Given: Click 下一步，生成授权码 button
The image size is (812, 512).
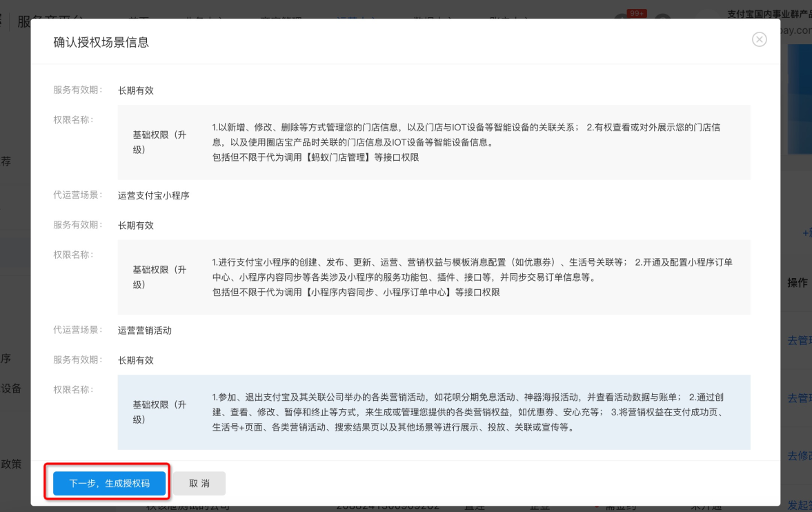Looking at the screenshot, I should [109, 483].
